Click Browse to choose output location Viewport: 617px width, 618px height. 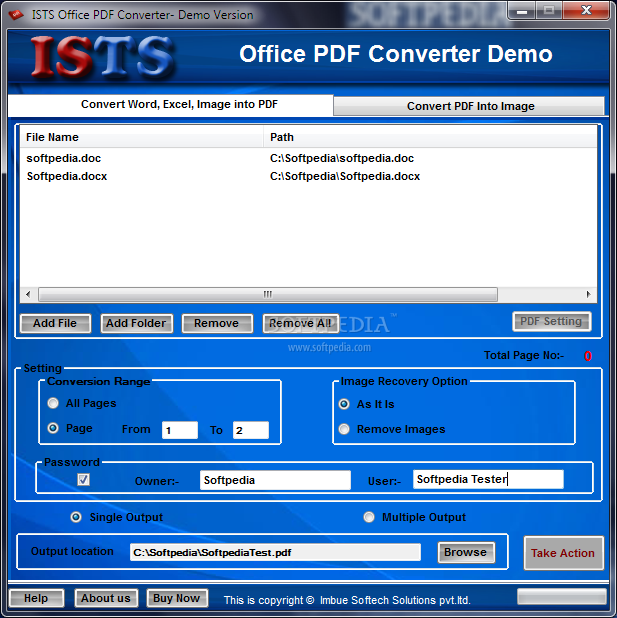click(466, 552)
